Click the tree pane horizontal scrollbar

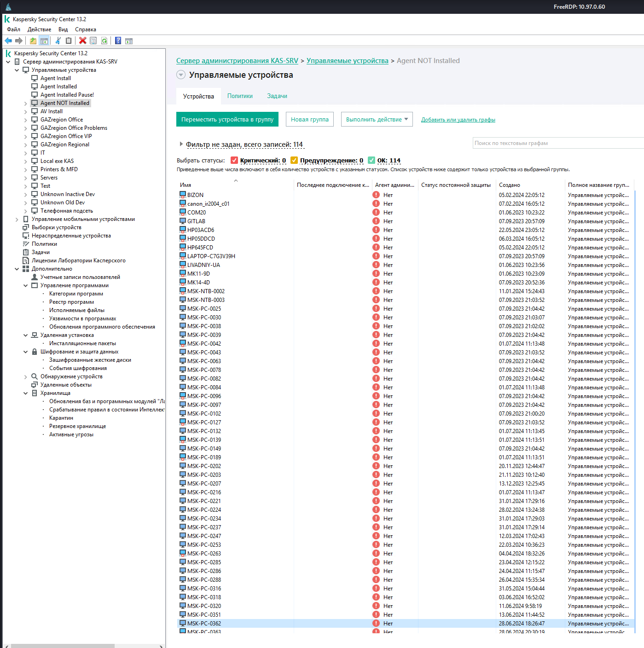[83, 646]
